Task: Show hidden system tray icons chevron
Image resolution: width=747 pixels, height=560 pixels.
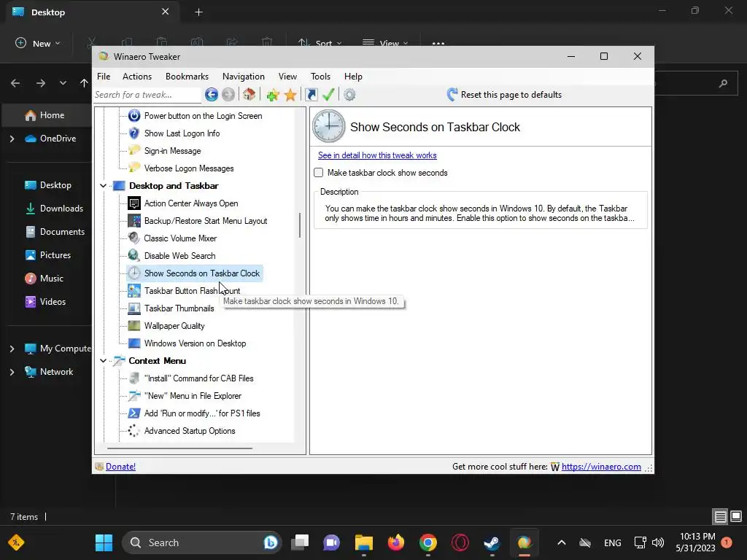Action: (562, 542)
